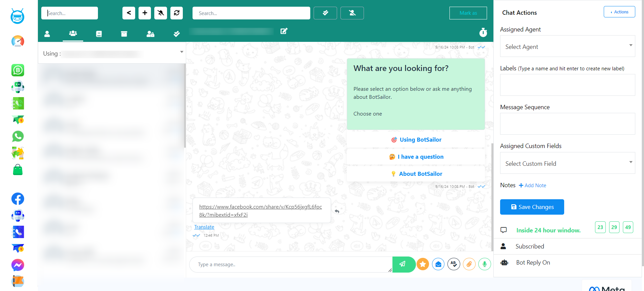Viewport: 644px width, 291px height.
Task: Click the green 29 badge
Action: pyautogui.click(x=614, y=227)
